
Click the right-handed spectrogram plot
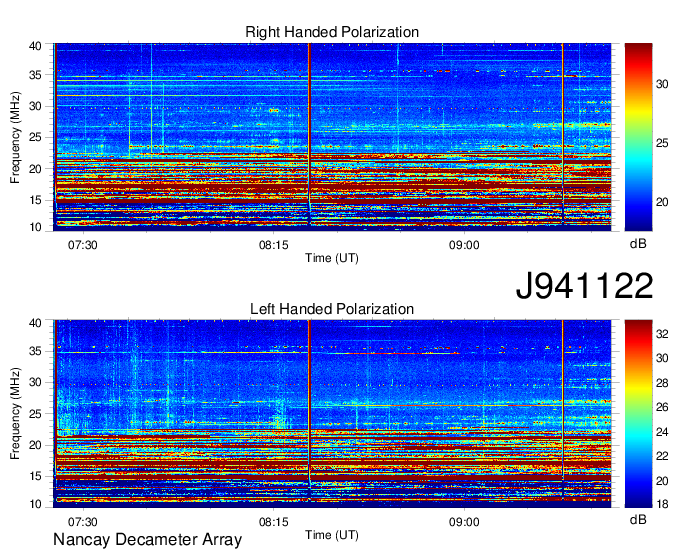pos(332,137)
